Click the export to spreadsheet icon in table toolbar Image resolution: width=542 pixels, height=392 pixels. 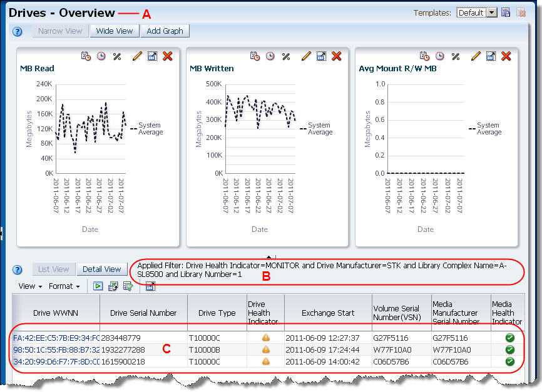point(113,286)
